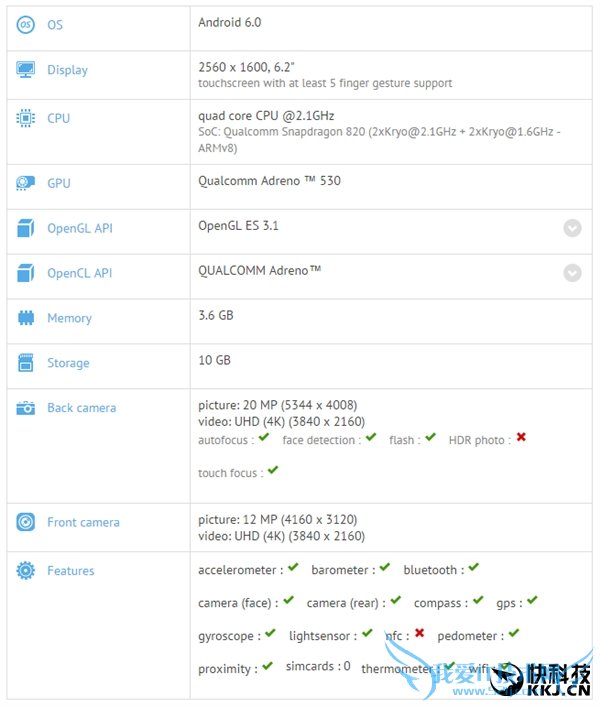Viewport: 600px width, 706px height.
Task: Click the Storage icon
Action: [26, 363]
